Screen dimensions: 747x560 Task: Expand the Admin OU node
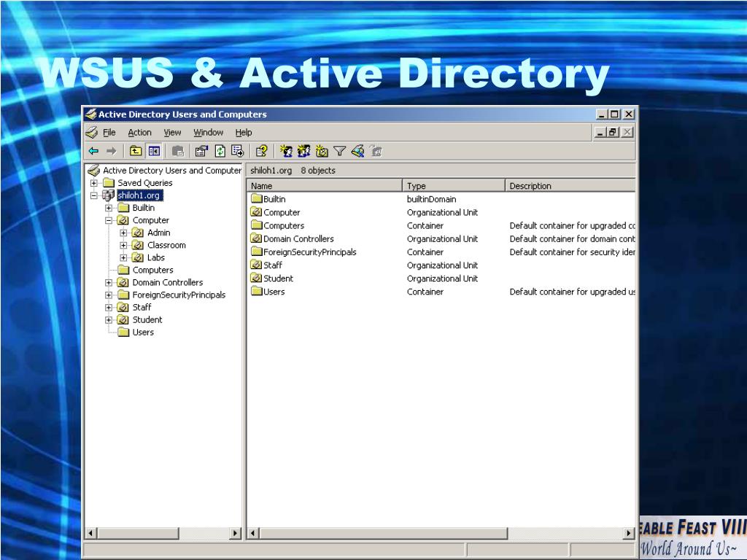pyautogui.click(x=123, y=233)
